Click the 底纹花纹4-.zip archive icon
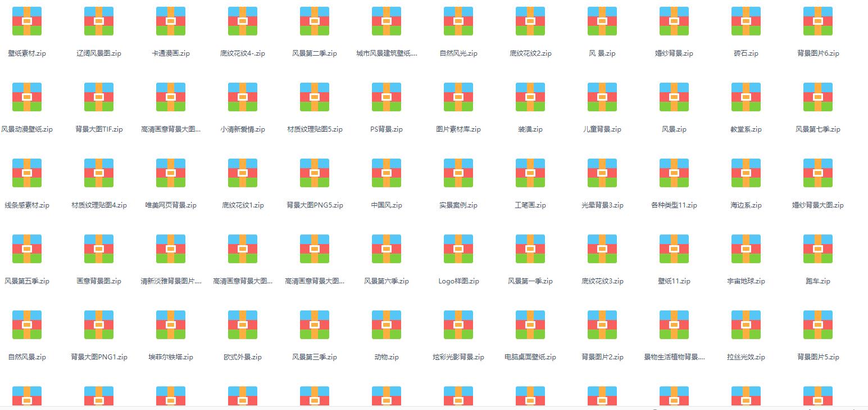Viewport: 868px width, 410px height. point(243,21)
